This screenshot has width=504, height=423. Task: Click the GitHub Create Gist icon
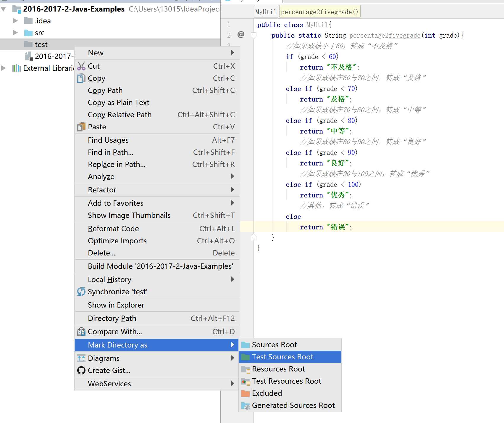pos(81,370)
